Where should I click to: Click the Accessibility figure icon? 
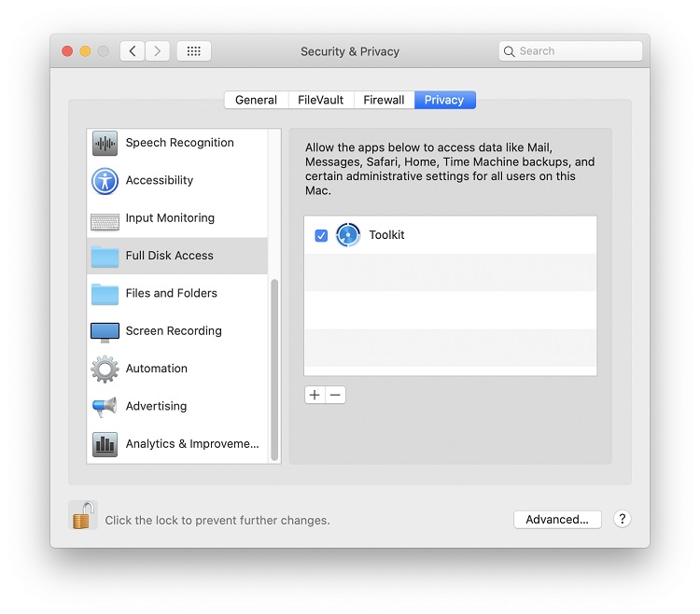pos(105,181)
